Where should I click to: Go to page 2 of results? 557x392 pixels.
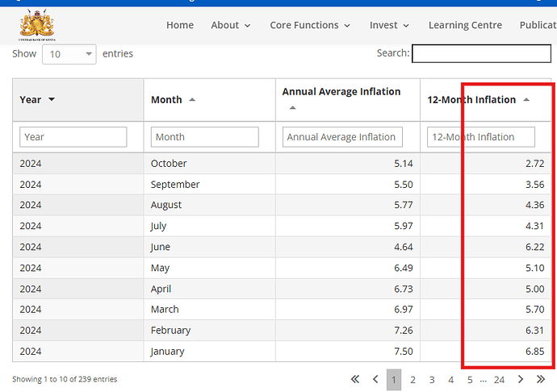pyautogui.click(x=413, y=379)
